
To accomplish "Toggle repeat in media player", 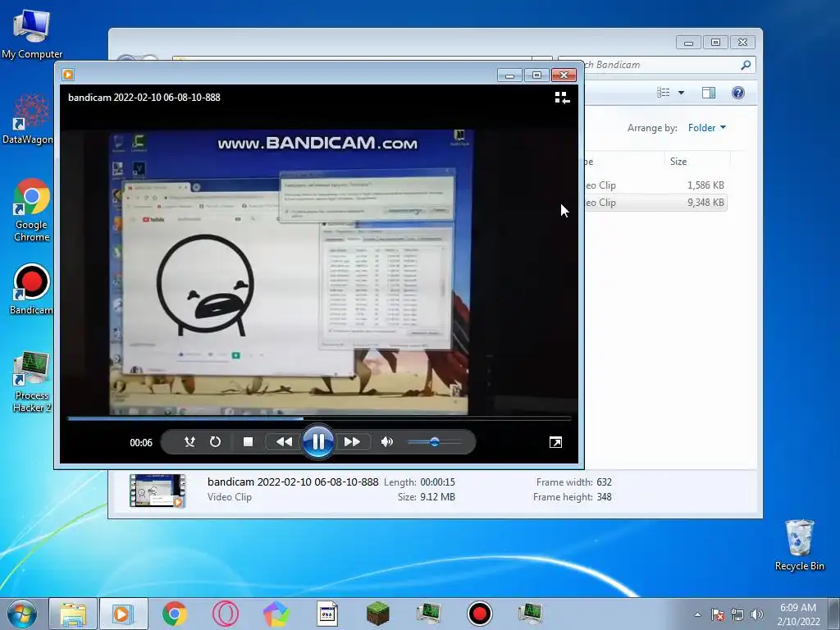I will 216,442.
